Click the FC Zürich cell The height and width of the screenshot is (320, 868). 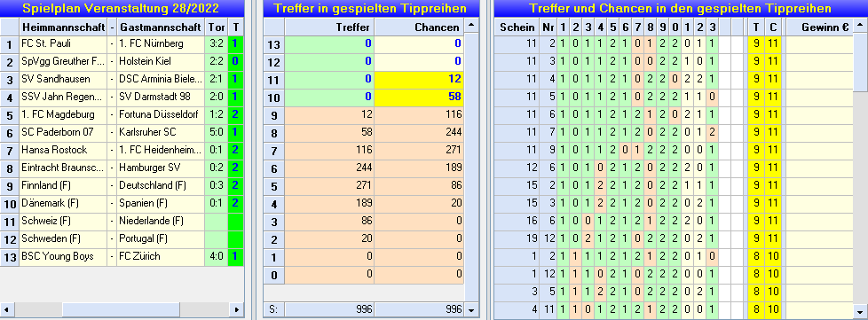[x=162, y=256]
